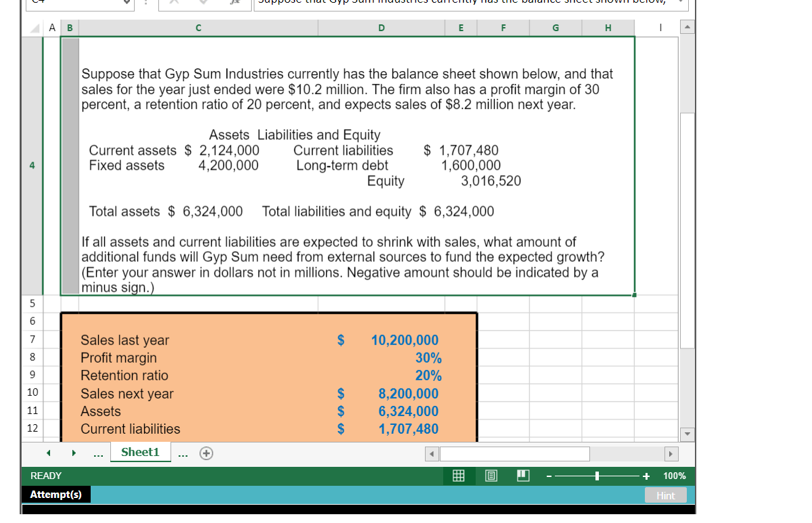Click the zoom in plus icon

tap(645, 476)
